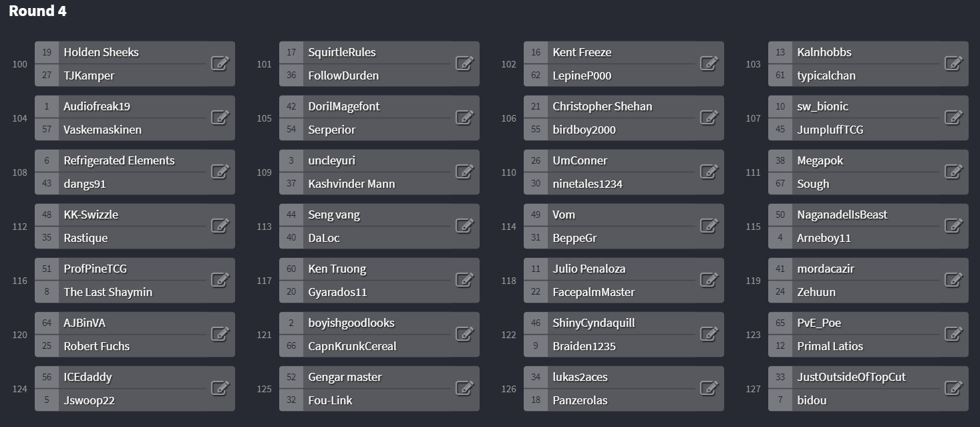The height and width of the screenshot is (427, 980).
Task: Click the Round 4 heading
Action: coord(37,11)
